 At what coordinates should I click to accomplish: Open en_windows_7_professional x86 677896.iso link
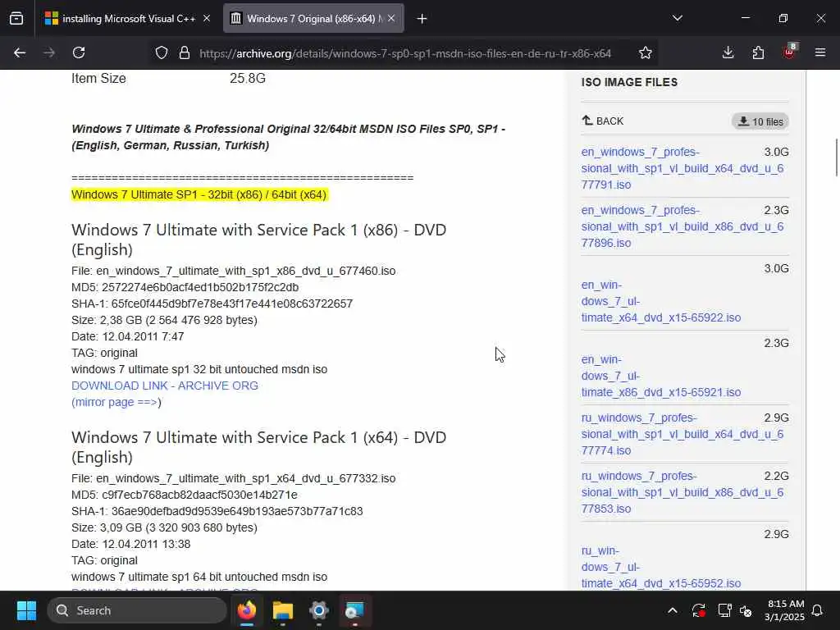pos(682,226)
